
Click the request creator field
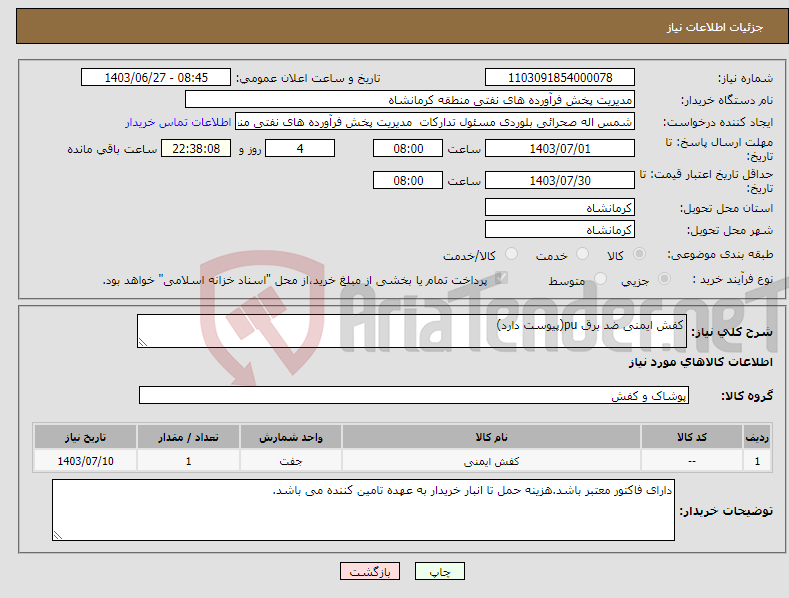click(x=435, y=122)
